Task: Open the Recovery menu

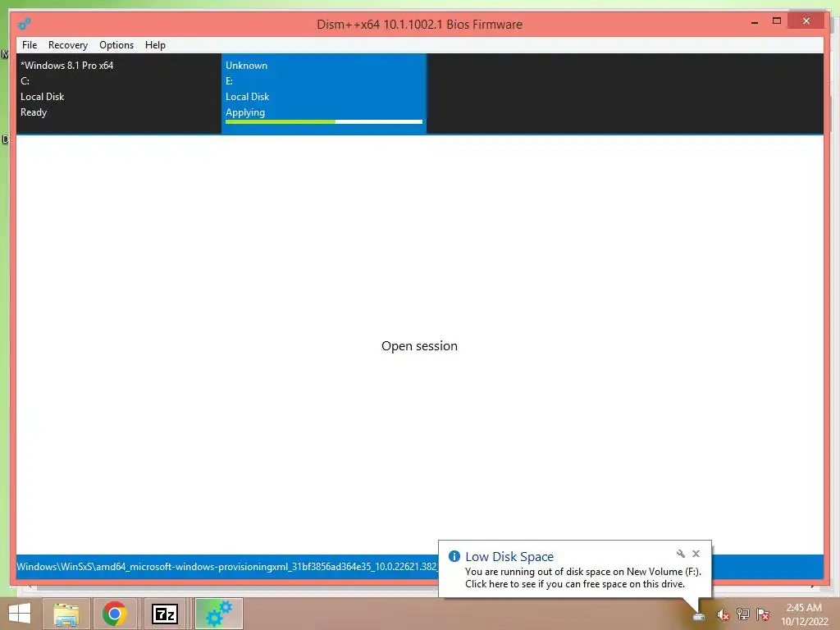Action: click(x=67, y=45)
